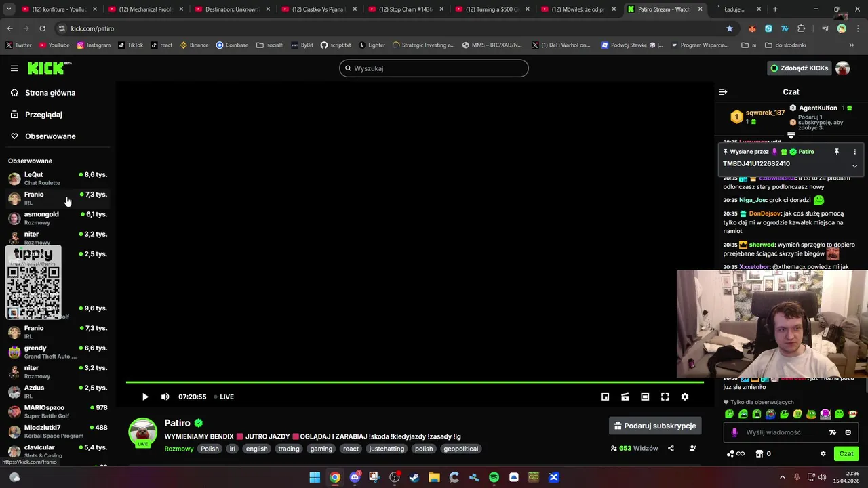The height and width of the screenshot is (488, 868).
Task: Open the Binance bookmark
Action: click(x=194, y=45)
